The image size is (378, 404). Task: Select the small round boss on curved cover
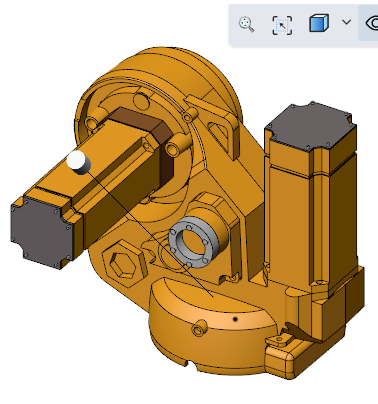pos(199,328)
